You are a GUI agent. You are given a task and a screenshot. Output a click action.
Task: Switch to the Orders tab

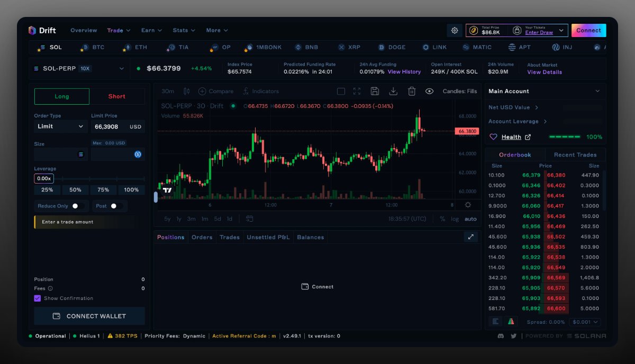pos(202,237)
